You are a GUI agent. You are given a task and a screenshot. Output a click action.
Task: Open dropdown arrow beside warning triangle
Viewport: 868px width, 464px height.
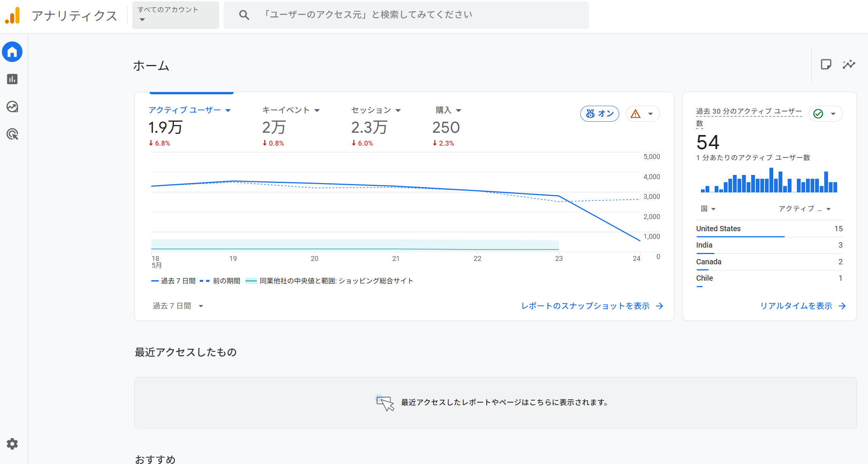tap(651, 114)
